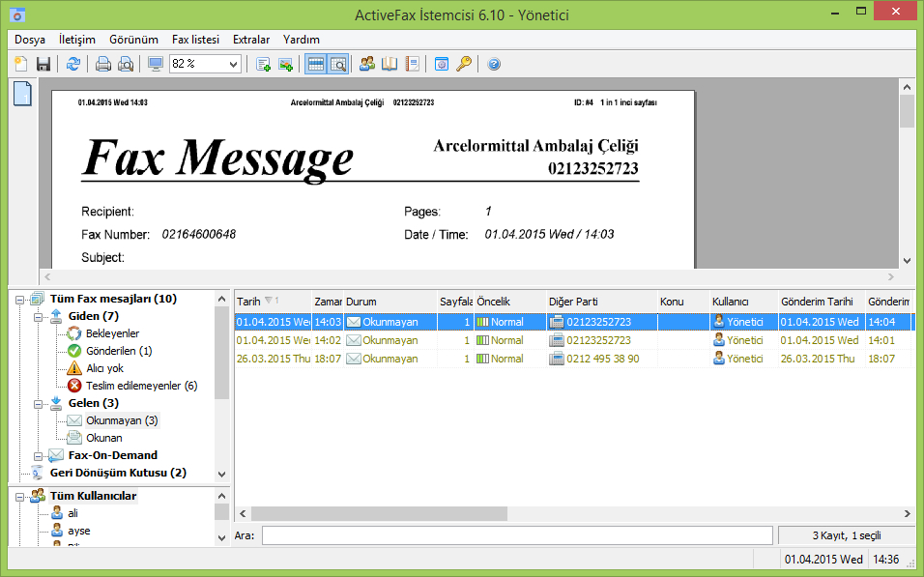Viewport: 924px width, 577px height.
Task: Select the Giden (7) folder
Action: 93,316
